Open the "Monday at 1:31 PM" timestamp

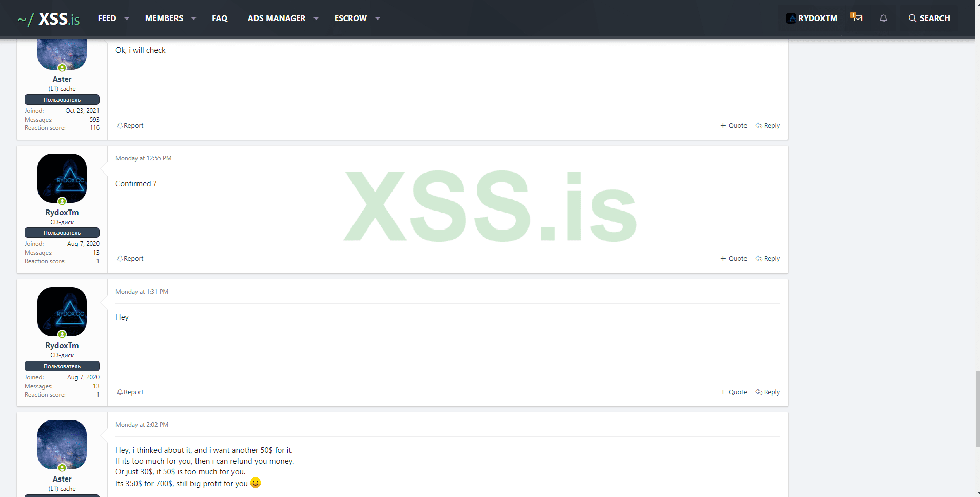[x=142, y=292]
